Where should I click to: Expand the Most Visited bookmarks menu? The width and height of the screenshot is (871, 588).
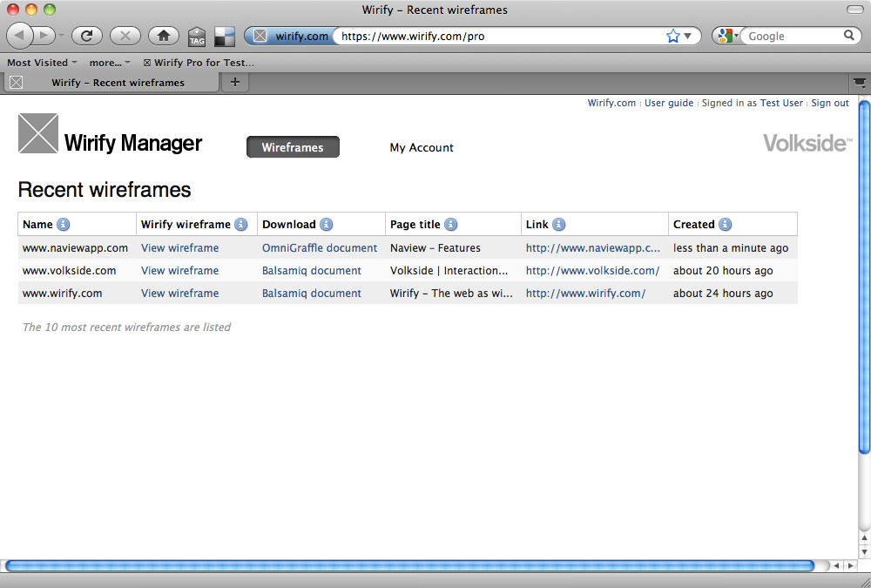pos(42,63)
